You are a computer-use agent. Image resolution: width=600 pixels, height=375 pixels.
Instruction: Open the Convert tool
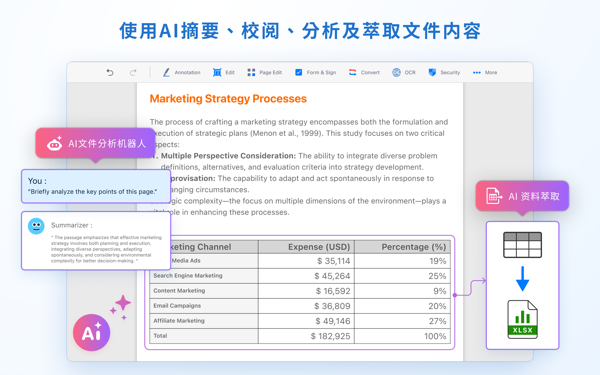pyautogui.click(x=364, y=72)
